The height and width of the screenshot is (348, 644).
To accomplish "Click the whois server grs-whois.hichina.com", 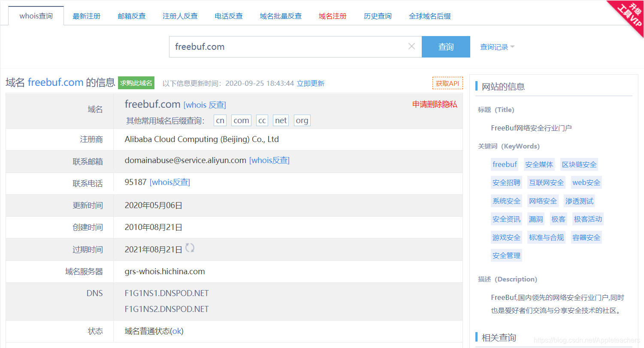I will pyautogui.click(x=165, y=271).
